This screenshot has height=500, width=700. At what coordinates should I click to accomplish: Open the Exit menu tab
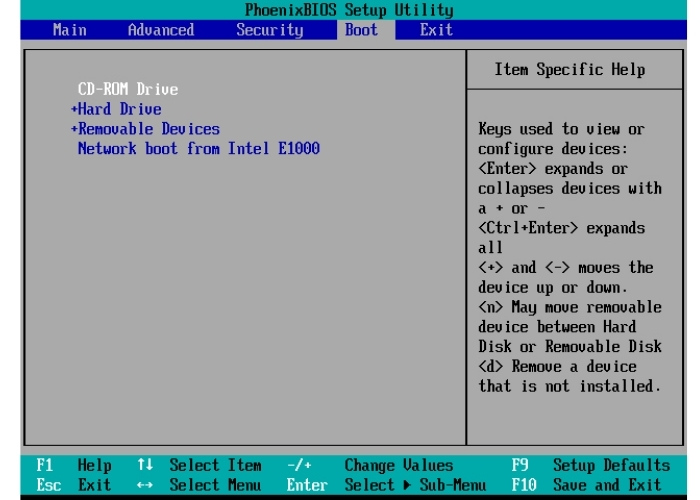click(436, 30)
